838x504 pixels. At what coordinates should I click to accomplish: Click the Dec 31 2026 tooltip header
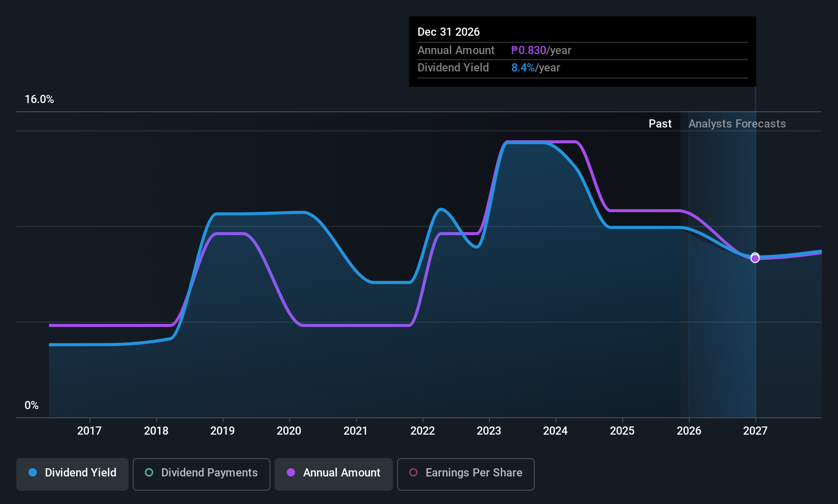pyautogui.click(x=449, y=32)
